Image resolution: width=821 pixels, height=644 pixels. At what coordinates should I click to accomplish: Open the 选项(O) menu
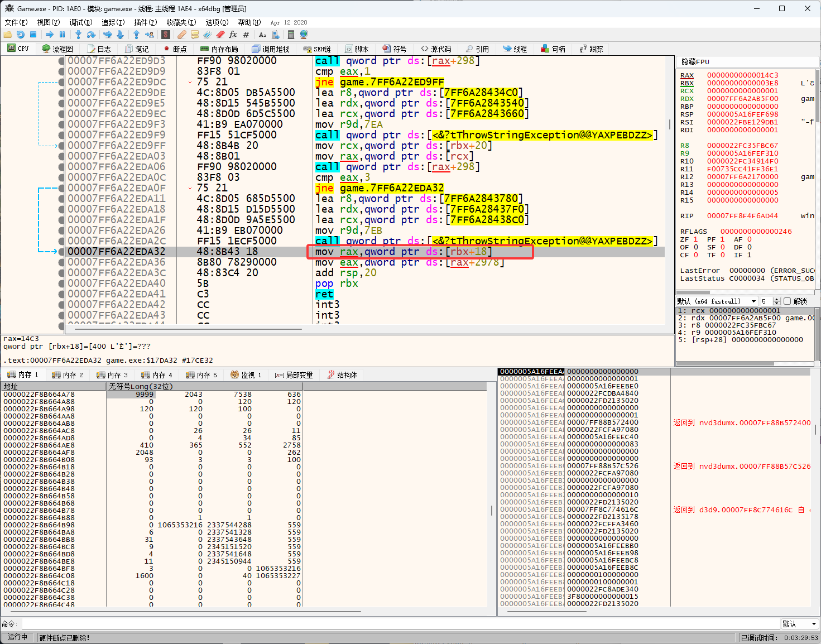[x=217, y=22]
